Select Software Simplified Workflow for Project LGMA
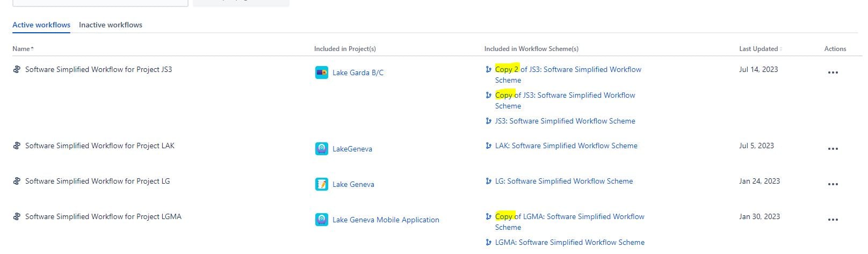This screenshot has height=254, width=868. [103, 216]
